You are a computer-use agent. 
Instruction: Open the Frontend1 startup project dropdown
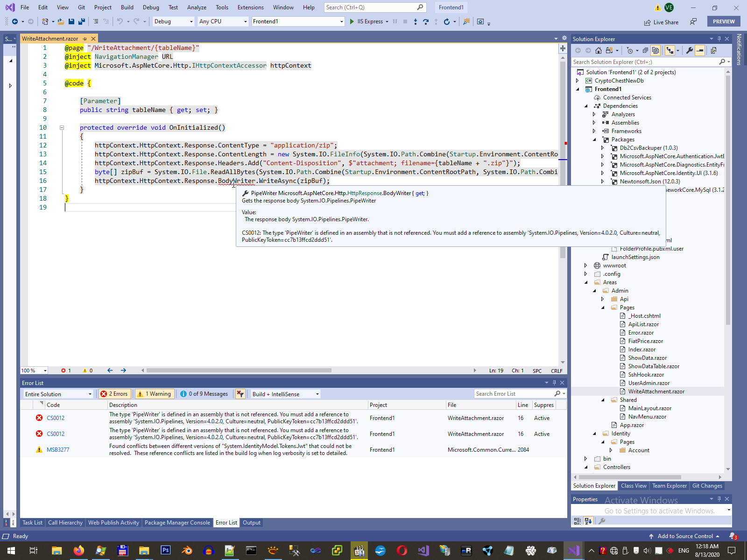(298, 21)
